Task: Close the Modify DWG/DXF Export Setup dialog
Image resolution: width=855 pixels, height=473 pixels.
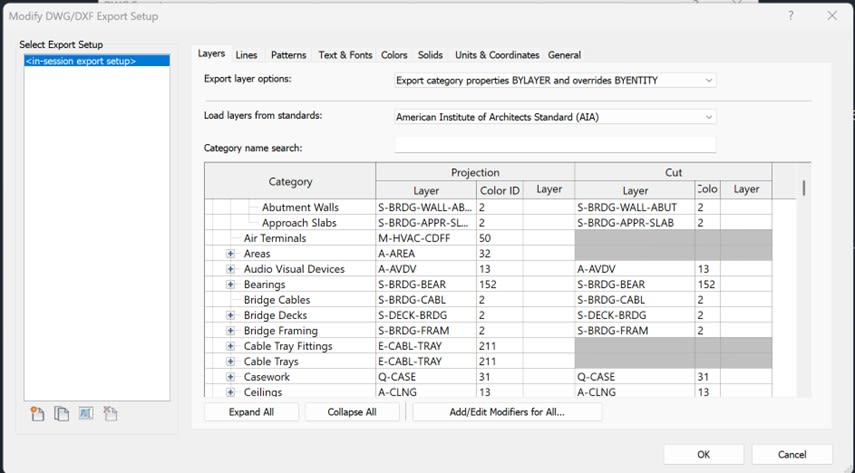Action: click(x=832, y=16)
